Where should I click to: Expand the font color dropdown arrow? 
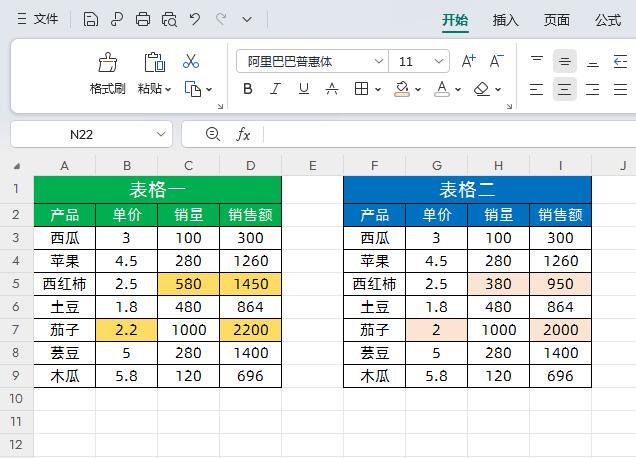[458, 89]
